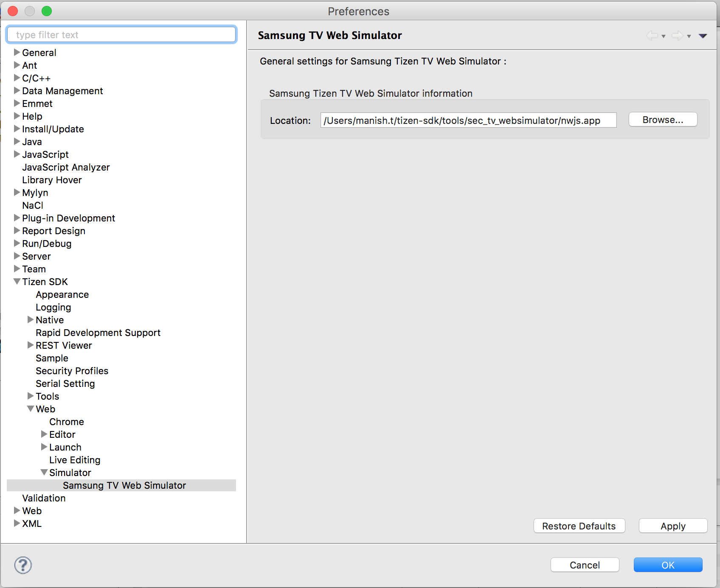Expand the Ant tree node
Screen dimensions: 720x588
[17, 65]
